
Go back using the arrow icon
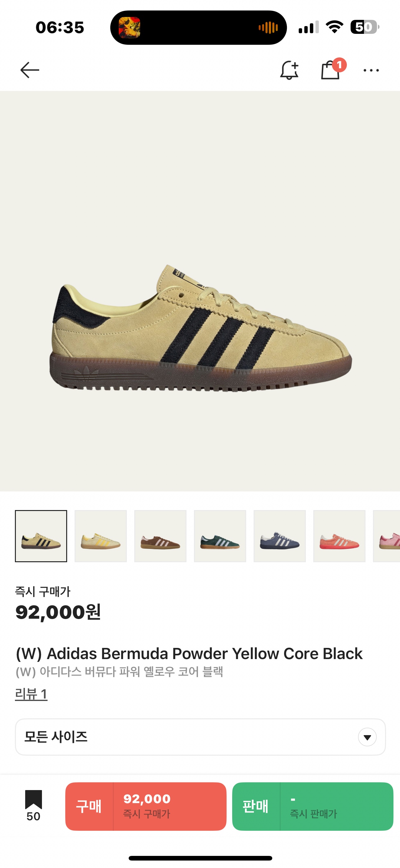point(30,70)
